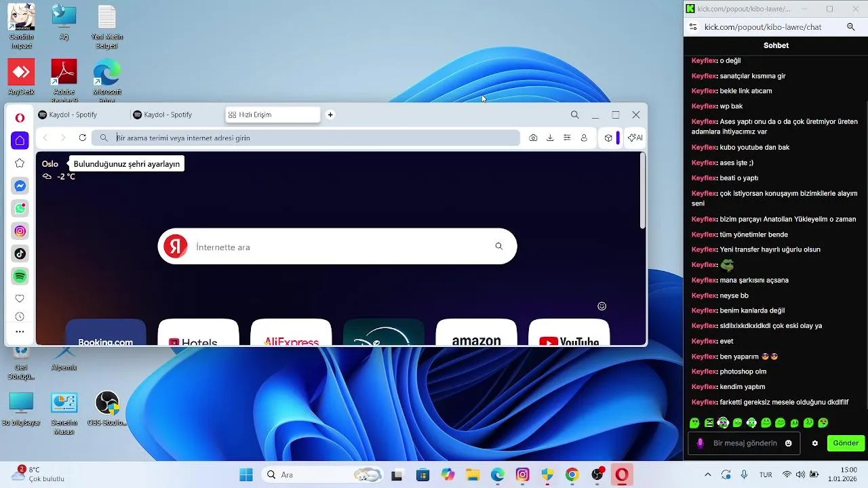Open Kick chat settings gear
The image size is (868, 488).
815,443
